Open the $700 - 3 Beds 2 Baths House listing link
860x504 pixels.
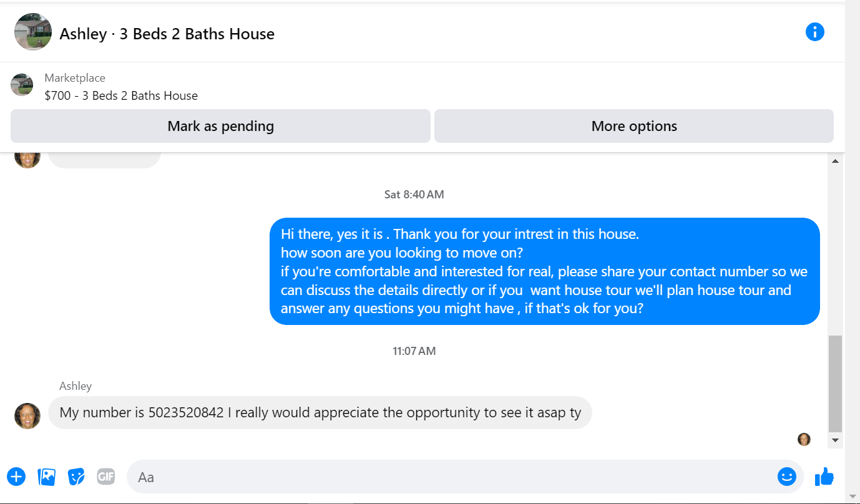(121, 96)
